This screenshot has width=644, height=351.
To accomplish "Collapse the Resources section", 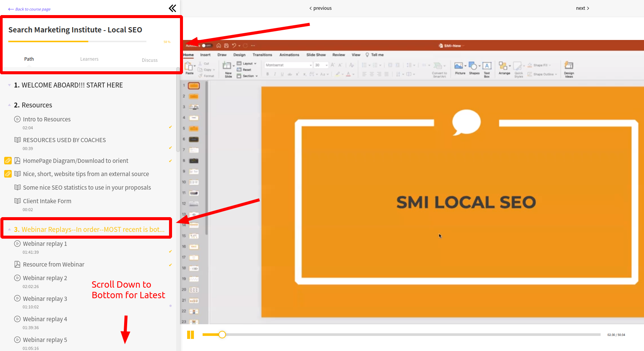I will pyautogui.click(x=9, y=105).
